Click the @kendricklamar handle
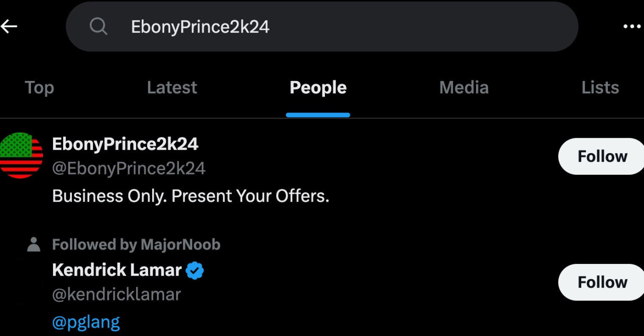 coord(116,294)
